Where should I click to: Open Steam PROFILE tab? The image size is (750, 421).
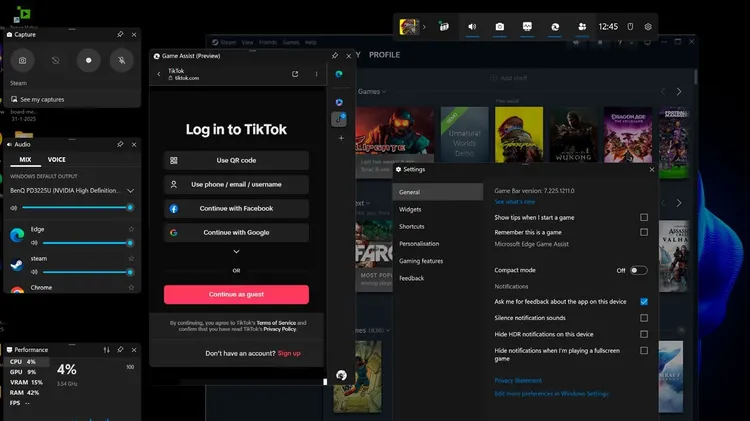(x=385, y=55)
